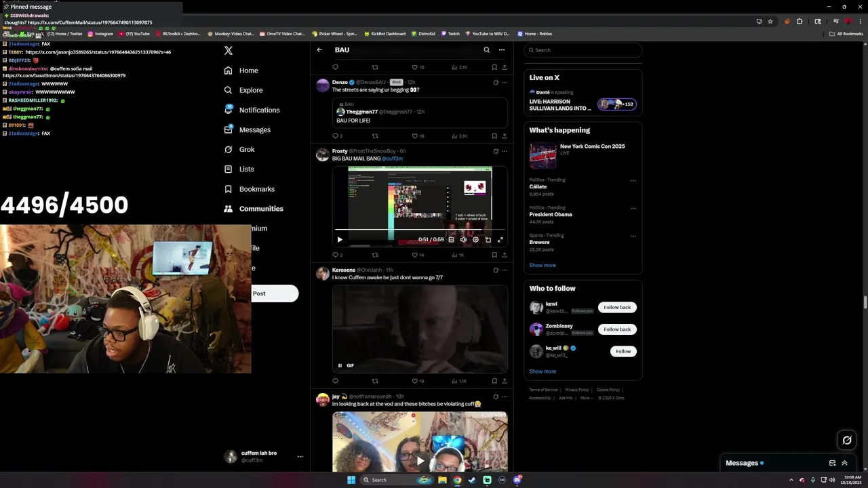
Task: Click the floating Grok button
Action: coord(847,441)
